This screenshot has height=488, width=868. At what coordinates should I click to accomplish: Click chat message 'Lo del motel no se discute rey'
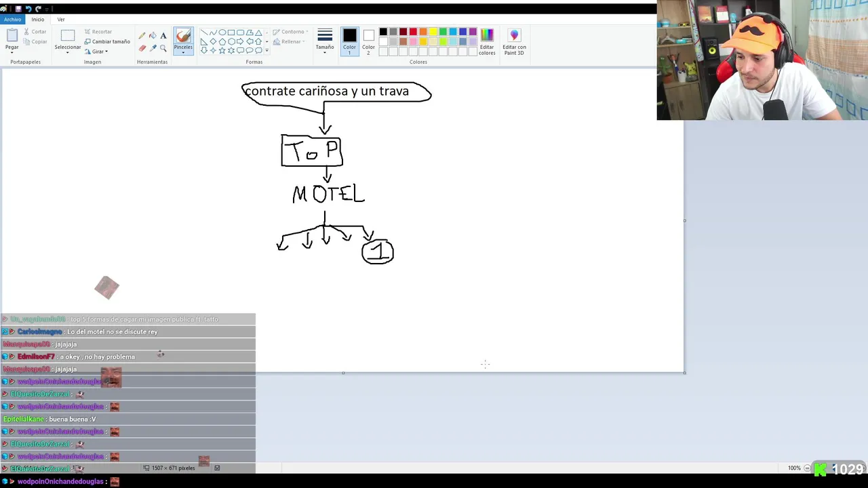pos(113,332)
